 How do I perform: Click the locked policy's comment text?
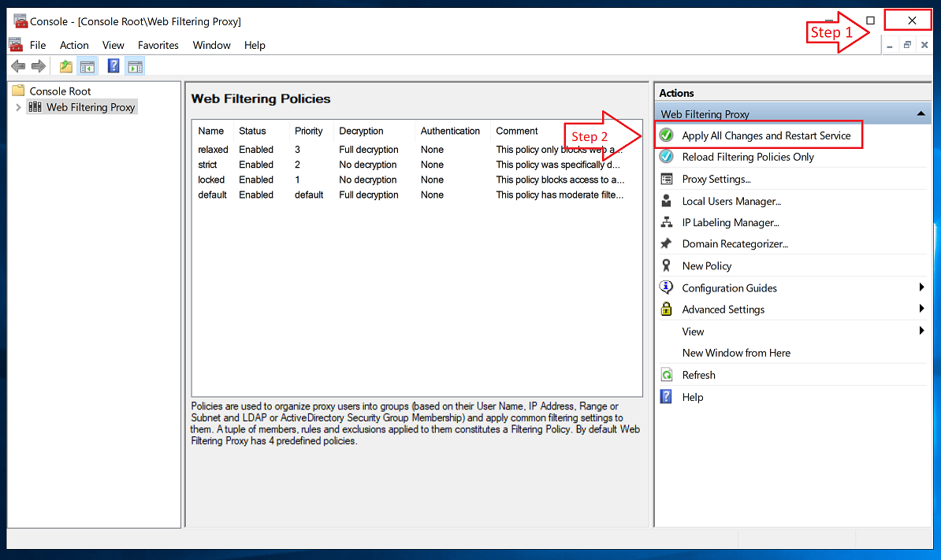[x=560, y=180]
